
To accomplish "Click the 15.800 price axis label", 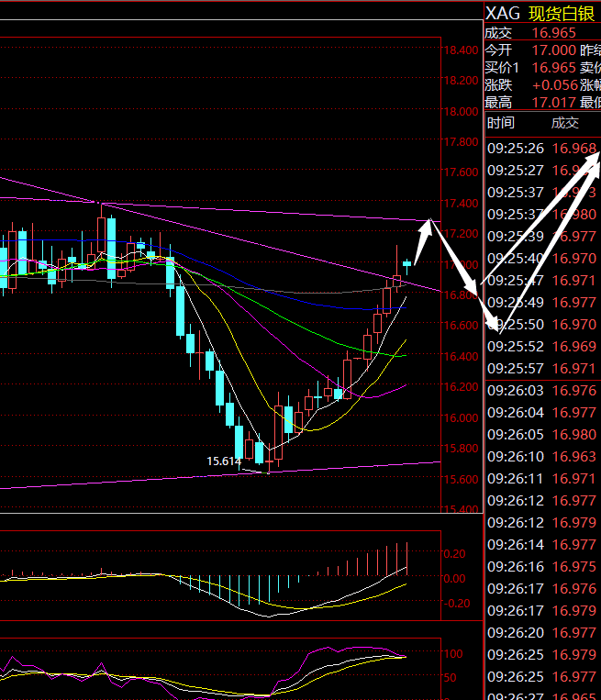I will pos(461,448).
